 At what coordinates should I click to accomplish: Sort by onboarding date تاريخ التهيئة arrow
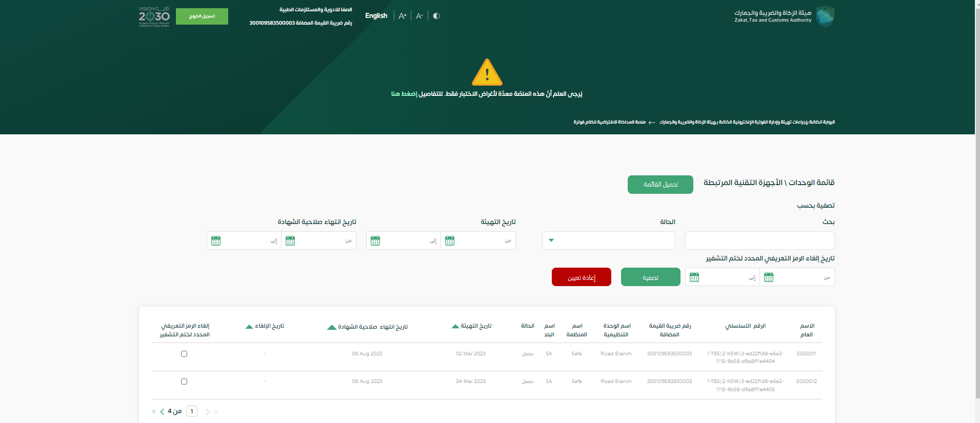[455, 327]
